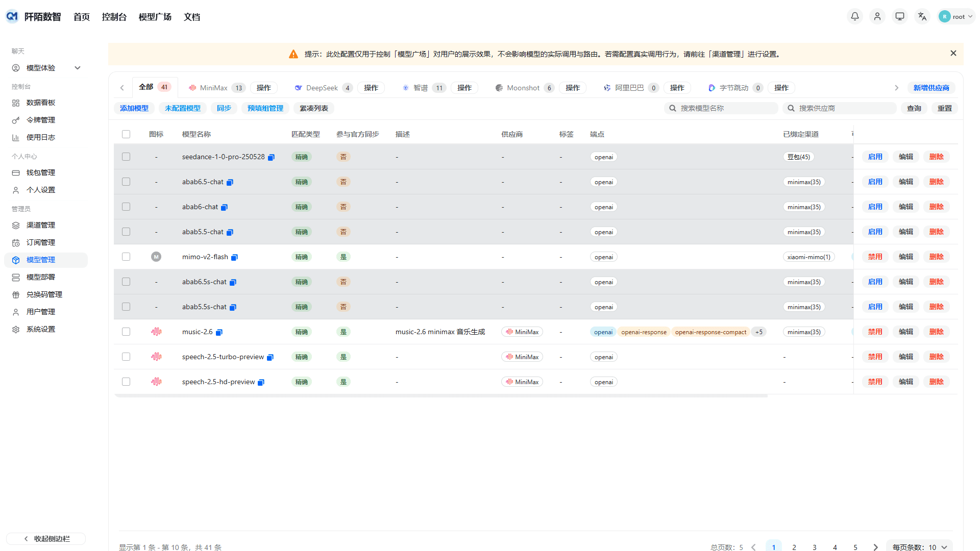
Task: Open 使用日志 in sidebar
Action: pos(46,137)
